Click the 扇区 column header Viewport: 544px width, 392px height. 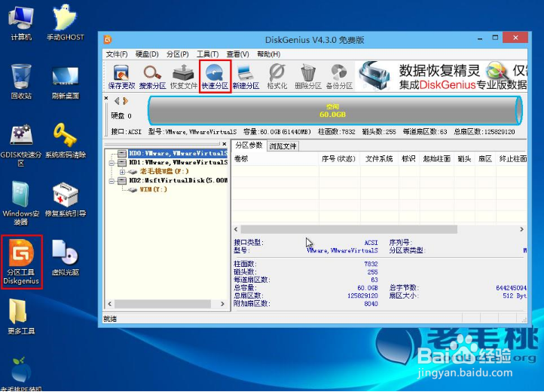tap(485, 158)
